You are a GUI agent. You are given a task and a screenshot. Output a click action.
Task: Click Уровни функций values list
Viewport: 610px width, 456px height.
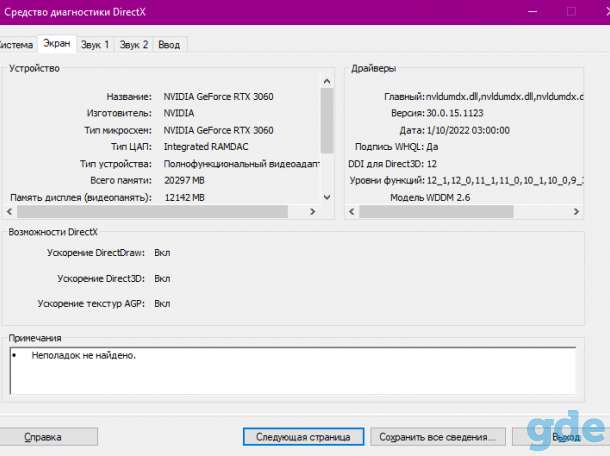coord(505,181)
